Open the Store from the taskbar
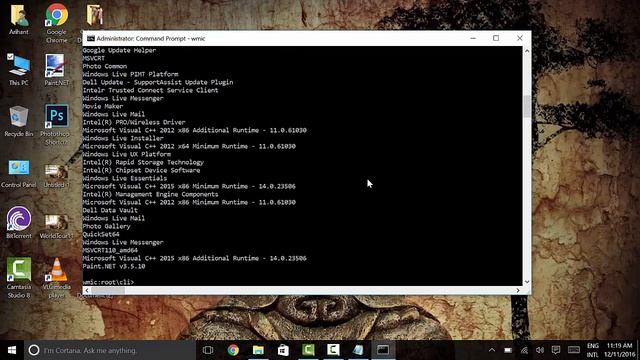Image resolution: width=640 pixels, height=360 pixels. pos(283,350)
